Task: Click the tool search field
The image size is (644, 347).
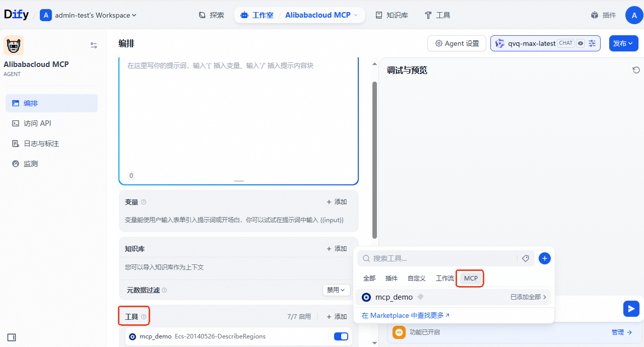Action: click(x=438, y=258)
